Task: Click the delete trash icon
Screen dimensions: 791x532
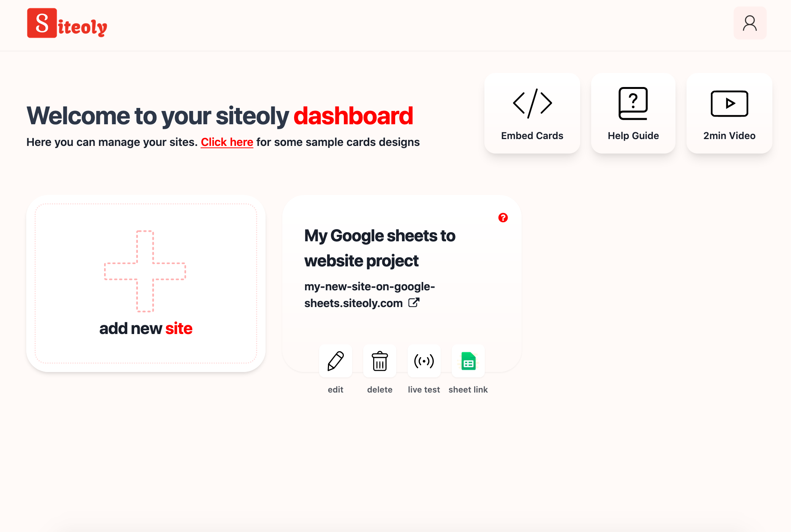Action: (x=380, y=361)
